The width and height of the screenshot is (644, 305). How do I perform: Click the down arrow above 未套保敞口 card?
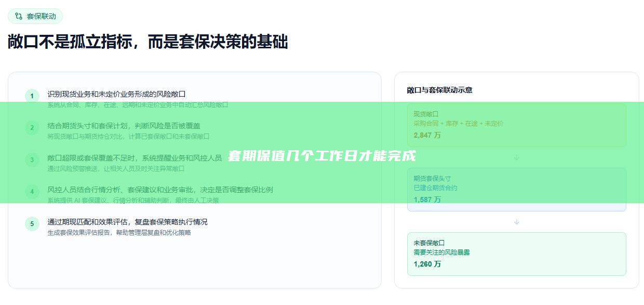[517, 222]
